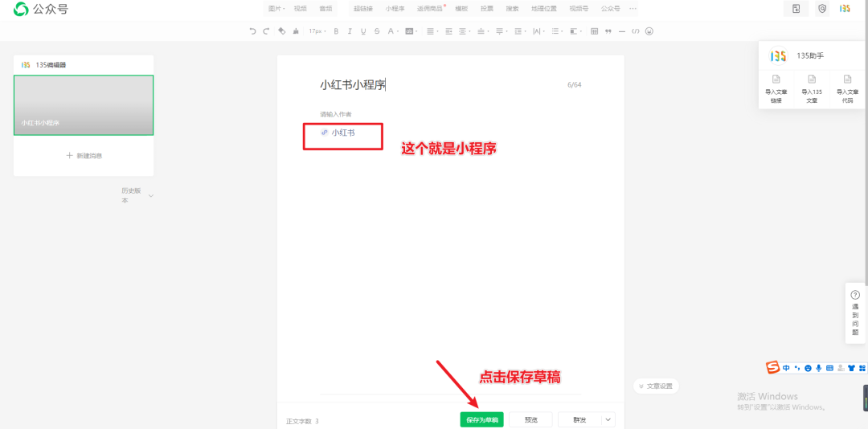Undo the last edit
Image resolution: width=868 pixels, height=429 pixels.
[252, 31]
